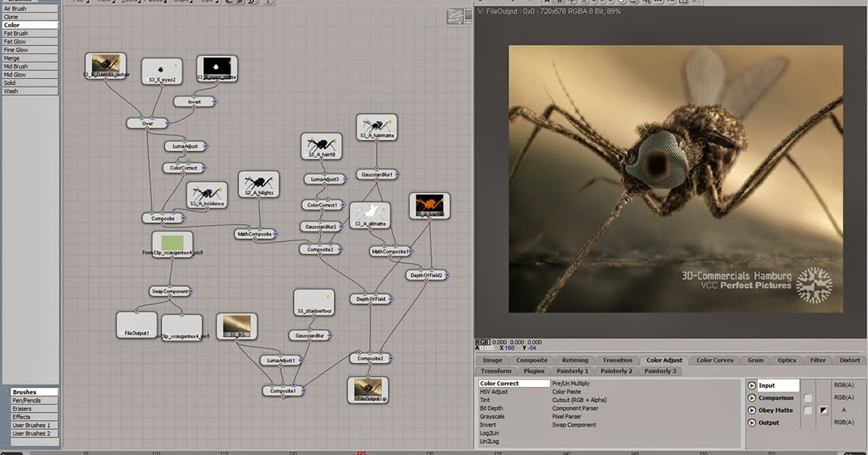This screenshot has height=455, width=868.
Task: Select the S3_A_hilights footage node
Action: [x=258, y=185]
